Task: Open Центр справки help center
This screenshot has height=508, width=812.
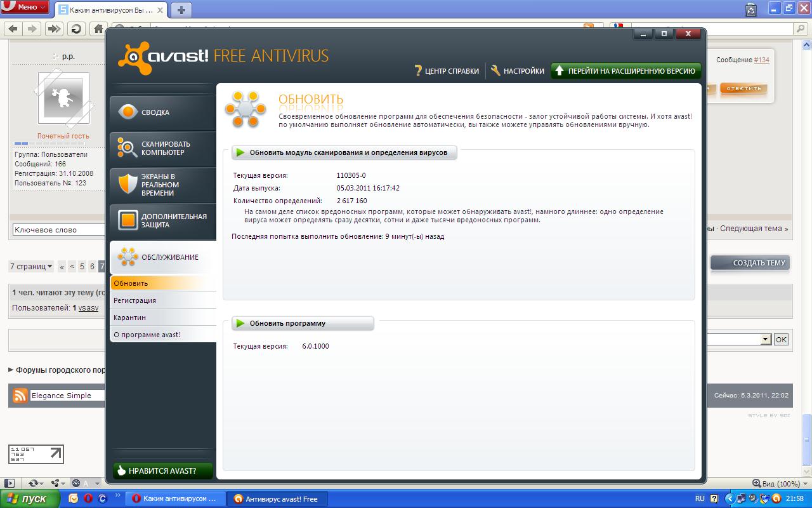Action: 446,71
